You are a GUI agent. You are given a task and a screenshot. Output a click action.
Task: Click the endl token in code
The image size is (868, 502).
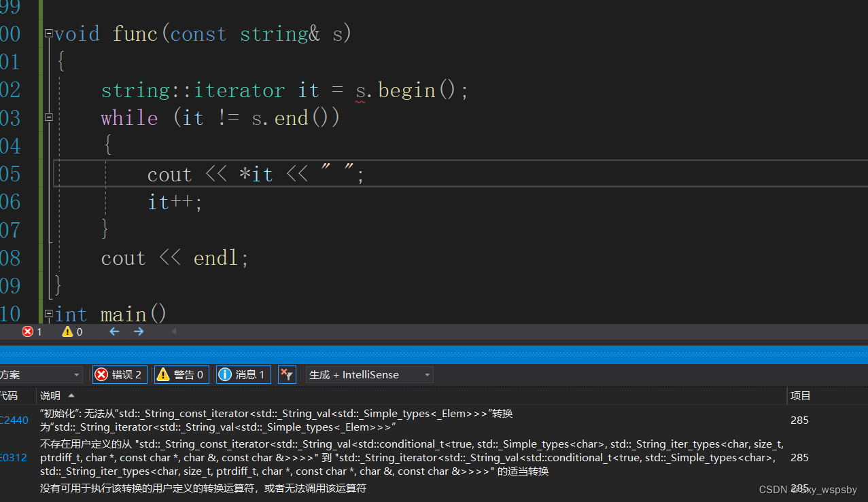[x=216, y=258]
